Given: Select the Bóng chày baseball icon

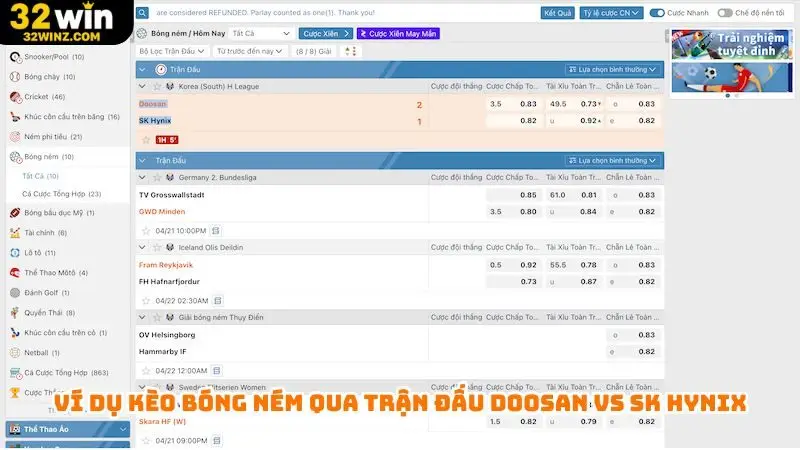Looking at the screenshot, I should tap(15, 77).
